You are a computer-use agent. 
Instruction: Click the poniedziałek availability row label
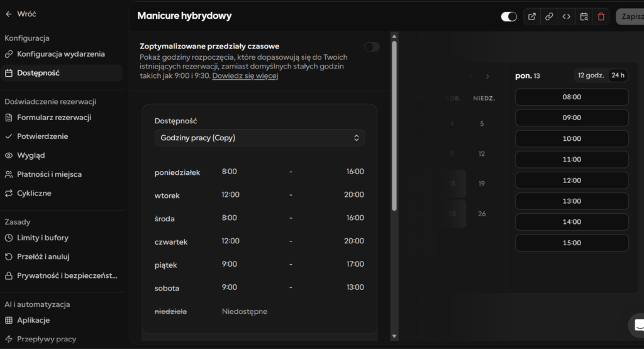pos(177,172)
